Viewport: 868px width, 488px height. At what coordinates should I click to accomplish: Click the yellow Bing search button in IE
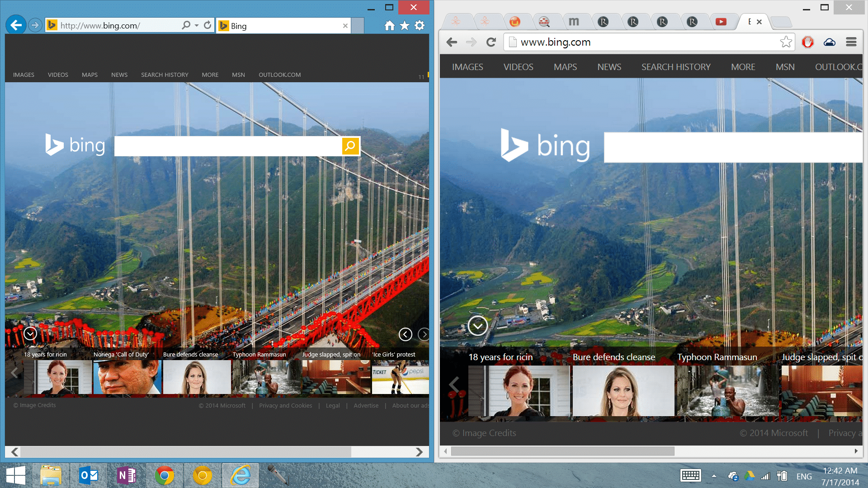pyautogui.click(x=350, y=146)
